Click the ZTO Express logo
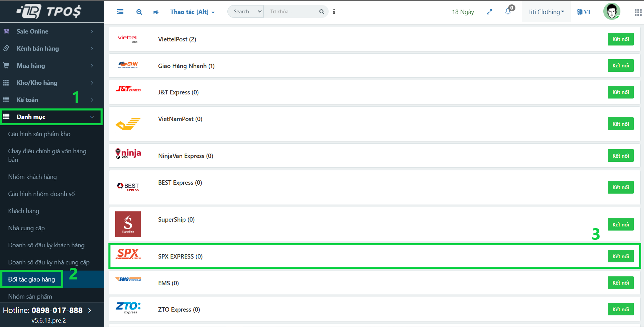 point(128,308)
